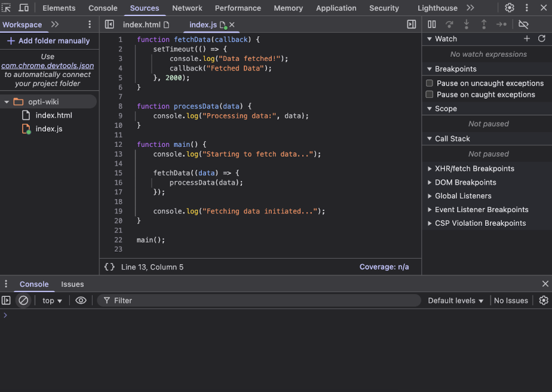Screen dimensions: 552x392
Task: Enable Pause on uncaught exceptions
Action: (x=430, y=84)
